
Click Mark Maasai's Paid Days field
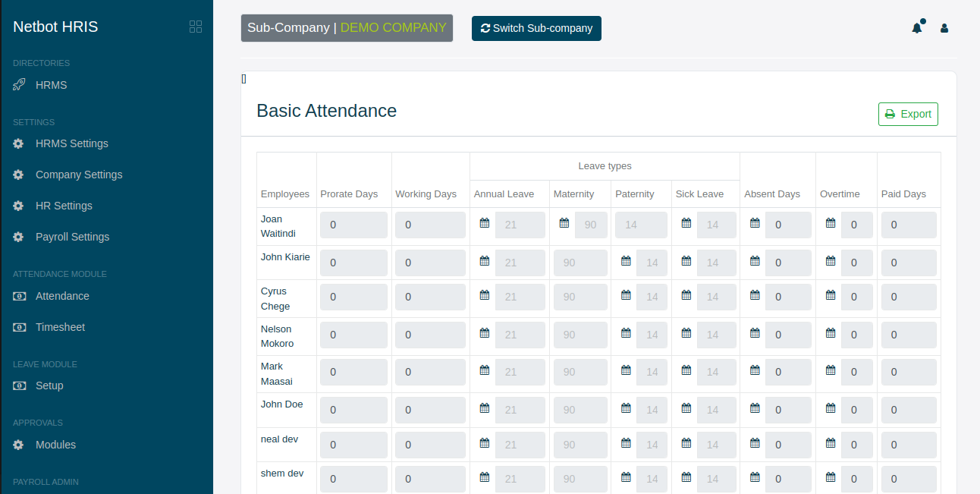(909, 372)
